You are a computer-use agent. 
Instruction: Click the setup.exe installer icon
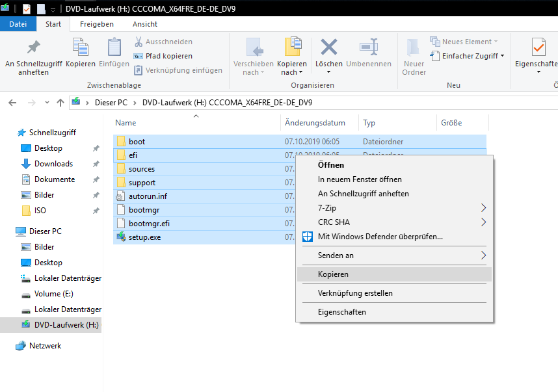(x=122, y=237)
